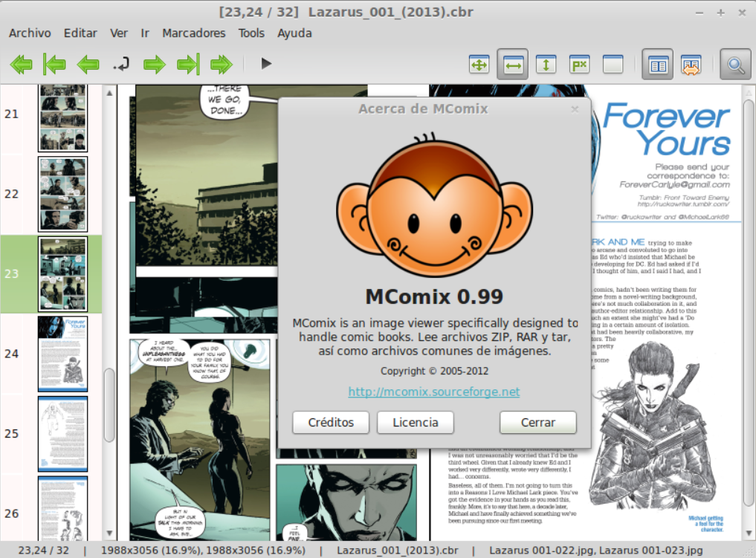Click the MComix monkey logo in the dialog
Viewport: 756px width, 558px height.
[434, 205]
